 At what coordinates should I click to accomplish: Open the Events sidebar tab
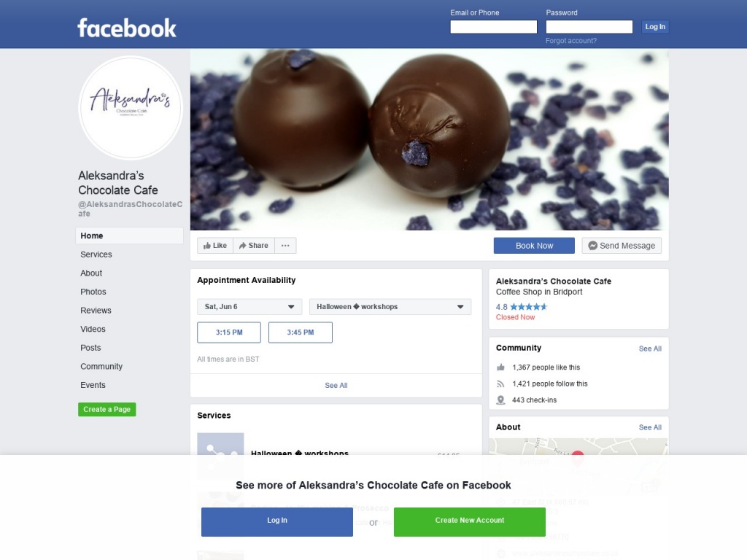[x=93, y=385]
